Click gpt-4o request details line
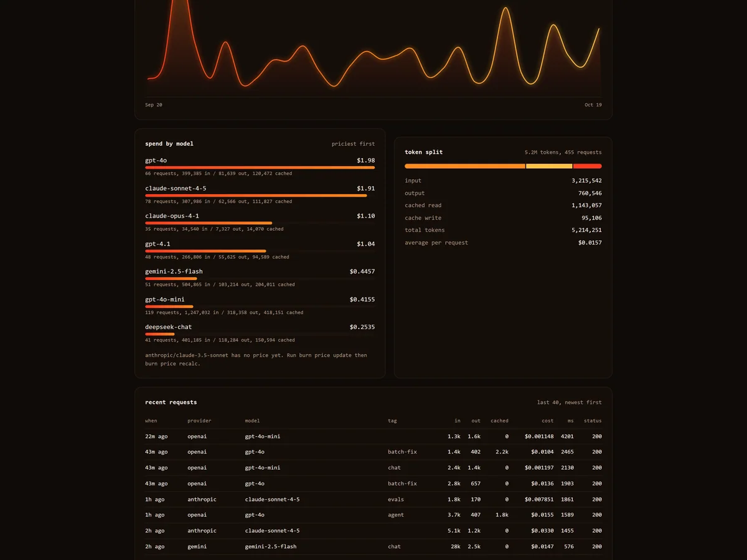 (218, 174)
